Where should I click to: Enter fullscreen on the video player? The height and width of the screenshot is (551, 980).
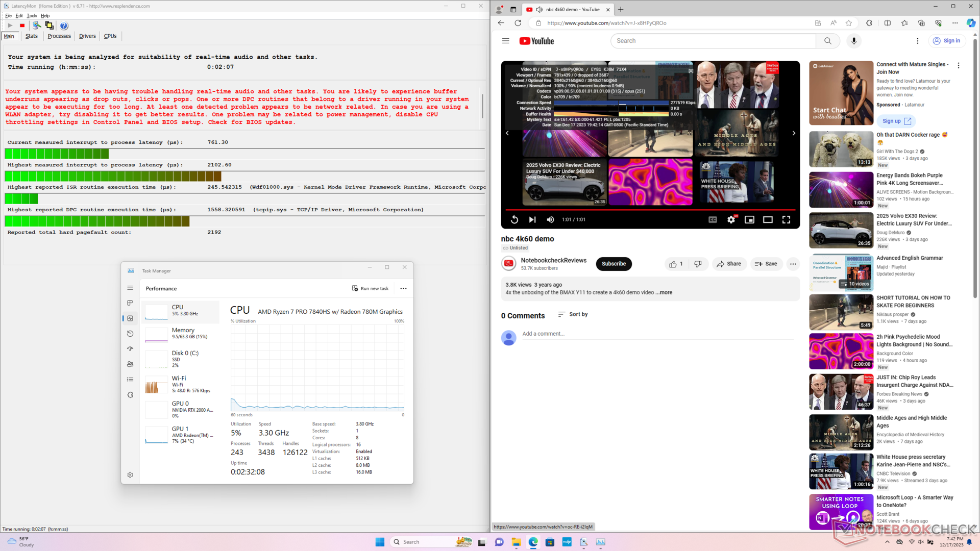click(x=786, y=219)
